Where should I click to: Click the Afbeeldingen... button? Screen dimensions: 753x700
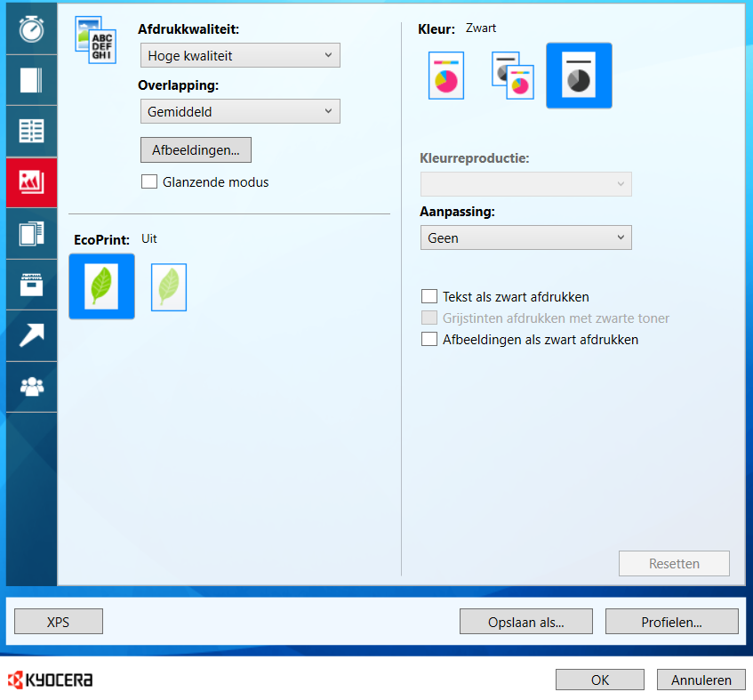coord(196,150)
